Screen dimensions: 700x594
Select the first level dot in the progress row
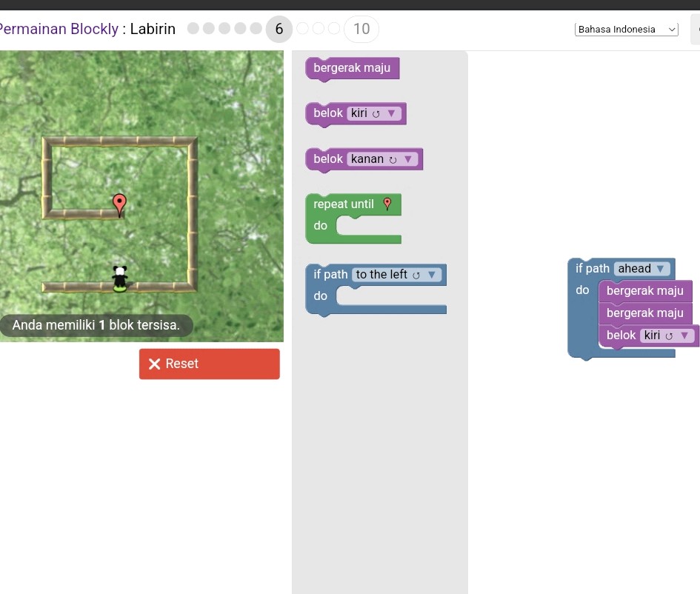193,28
